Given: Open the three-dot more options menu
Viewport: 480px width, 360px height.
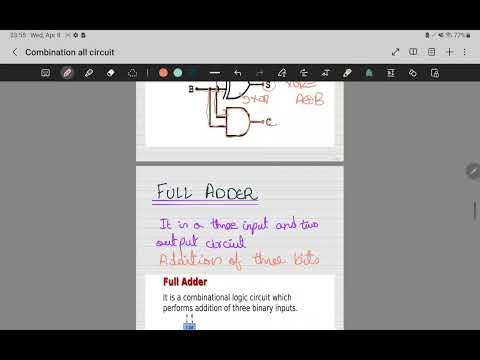Looking at the screenshot, I should point(465,52).
